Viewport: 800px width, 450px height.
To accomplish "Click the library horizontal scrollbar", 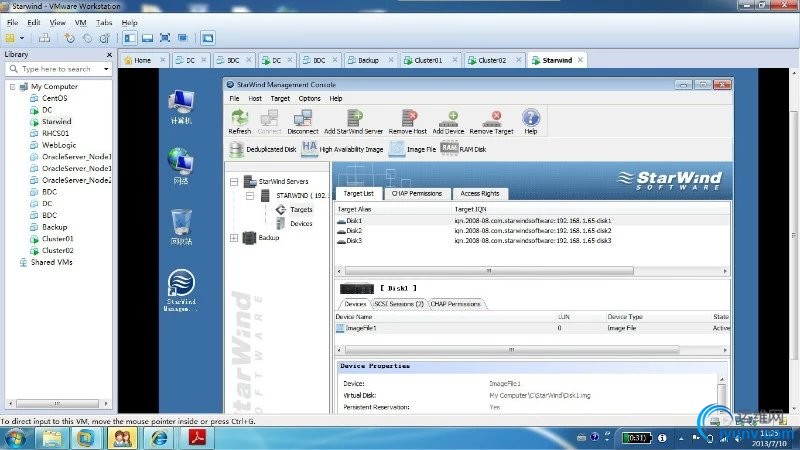I will 58,404.
